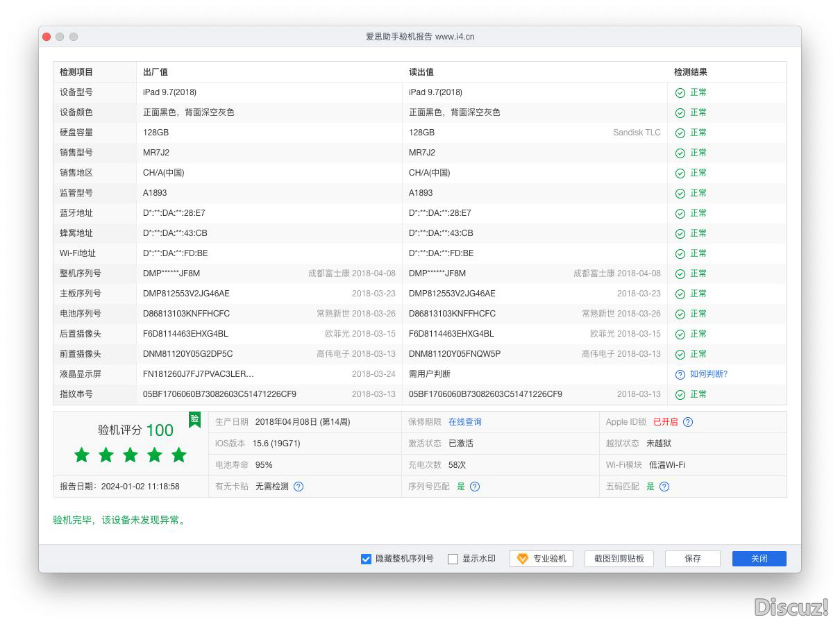Save the report with the 保存 button
840x624 pixels.
[693, 559]
